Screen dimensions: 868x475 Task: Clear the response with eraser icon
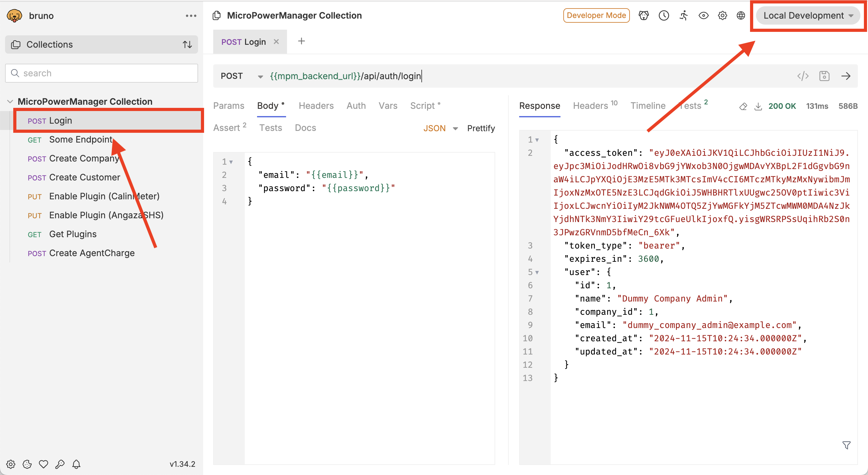(x=743, y=107)
